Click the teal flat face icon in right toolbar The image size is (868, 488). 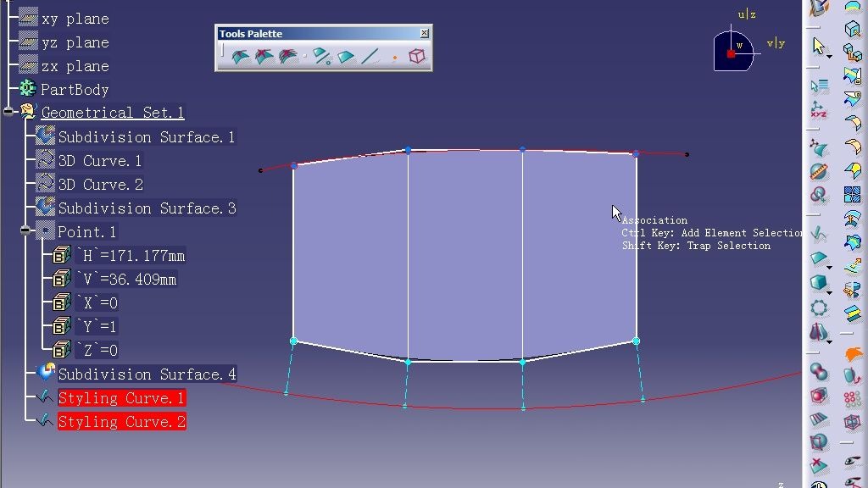click(x=818, y=258)
